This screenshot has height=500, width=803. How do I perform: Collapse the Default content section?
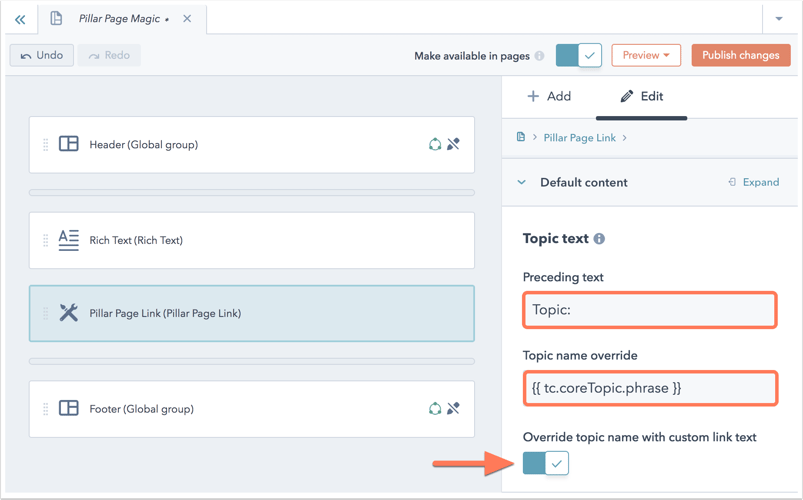(522, 182)
